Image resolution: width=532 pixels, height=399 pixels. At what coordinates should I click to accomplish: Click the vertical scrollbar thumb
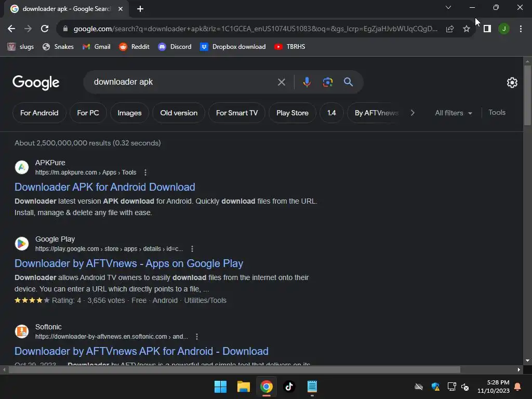[527, 96]
